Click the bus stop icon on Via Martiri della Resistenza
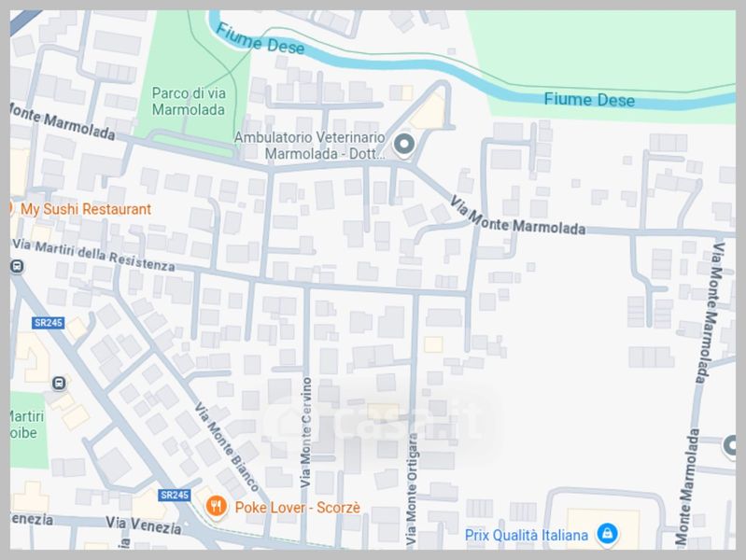Image resolution: width=746 pixels, height=560 pixels. [x=17, y=266]
